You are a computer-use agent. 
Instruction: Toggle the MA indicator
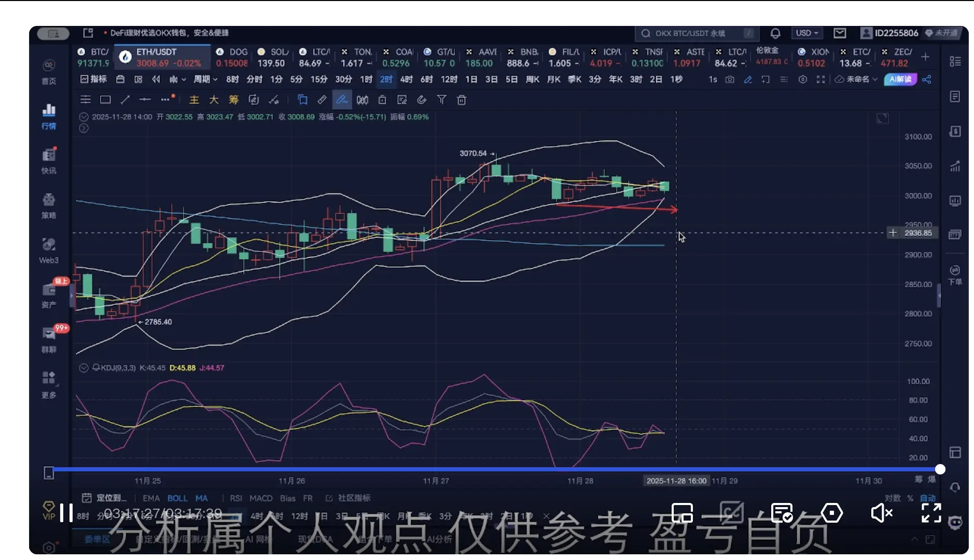coord(201,498)
